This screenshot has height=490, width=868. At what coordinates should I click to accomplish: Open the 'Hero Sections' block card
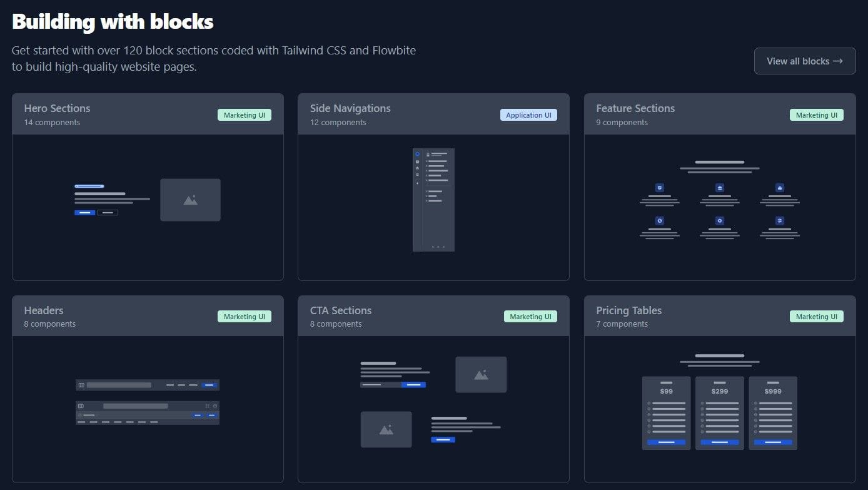click(148, 186)
